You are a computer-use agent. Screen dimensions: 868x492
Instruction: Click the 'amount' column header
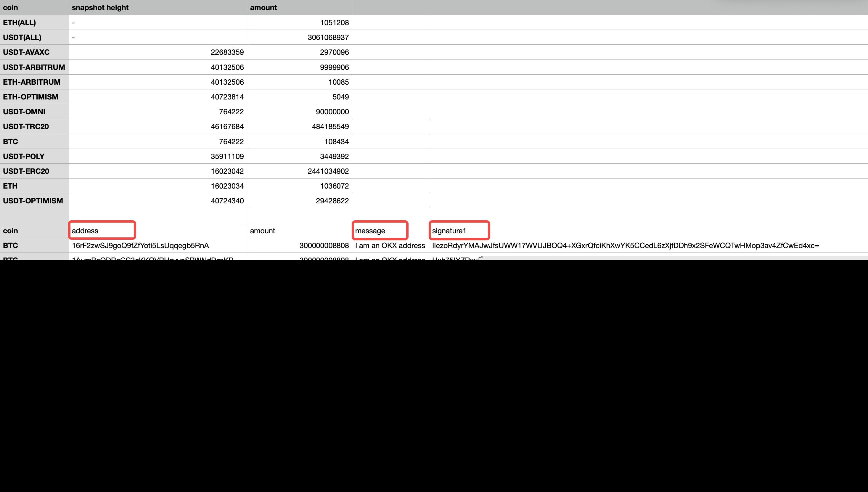click(263, 7)
